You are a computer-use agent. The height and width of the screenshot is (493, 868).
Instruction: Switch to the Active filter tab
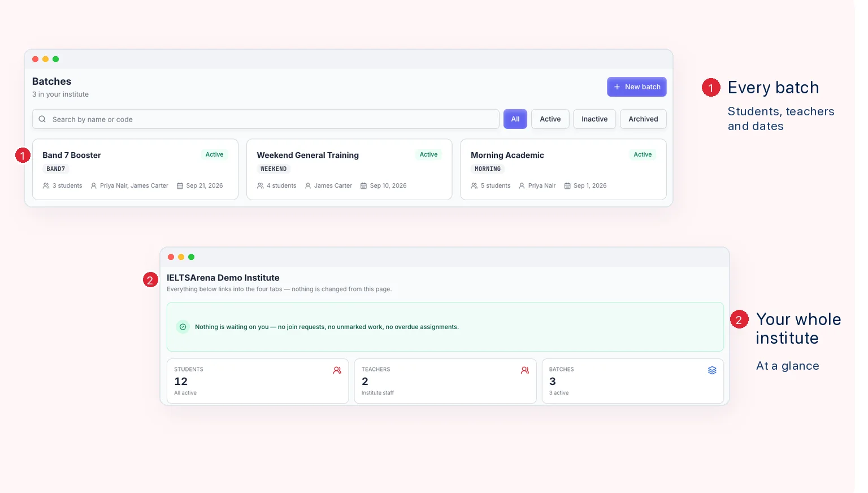pos(550,119)
